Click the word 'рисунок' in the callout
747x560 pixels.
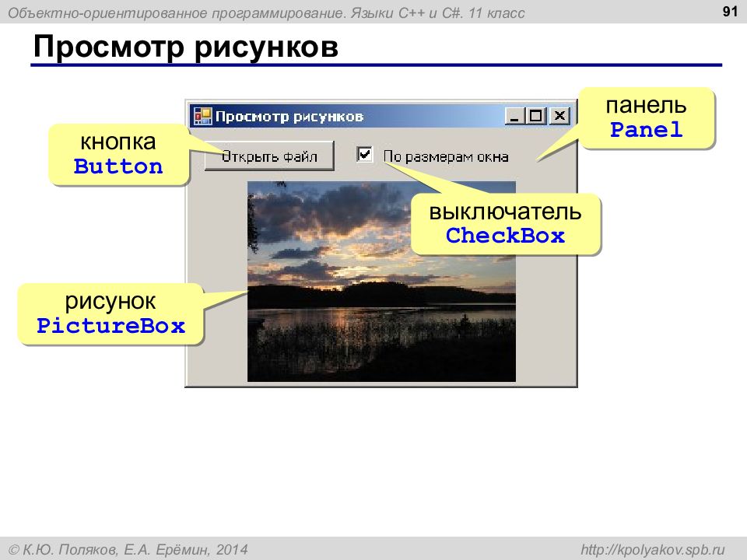pos(110,302)
